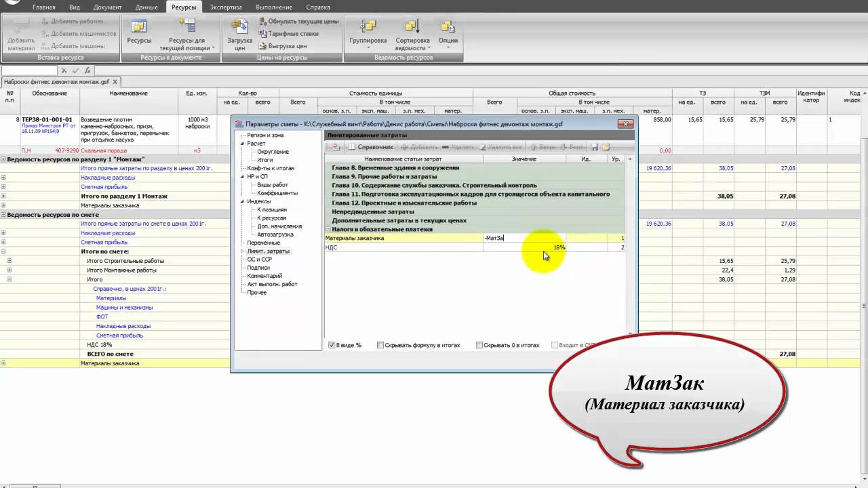The image size is (868, 488).
Task: Click Добавить in the dialog toolbar
Action: point(419,146)
